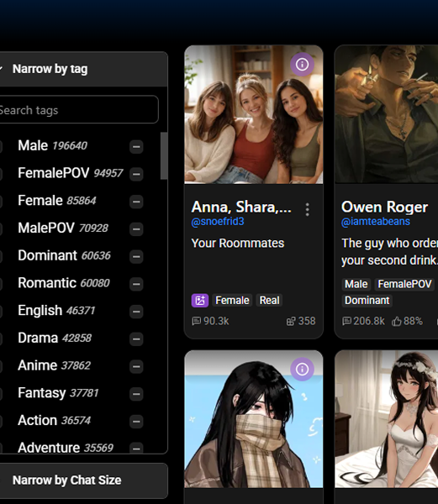Open the Owen Roger character title
Screen dimensions: 438x504
[385, 207]
